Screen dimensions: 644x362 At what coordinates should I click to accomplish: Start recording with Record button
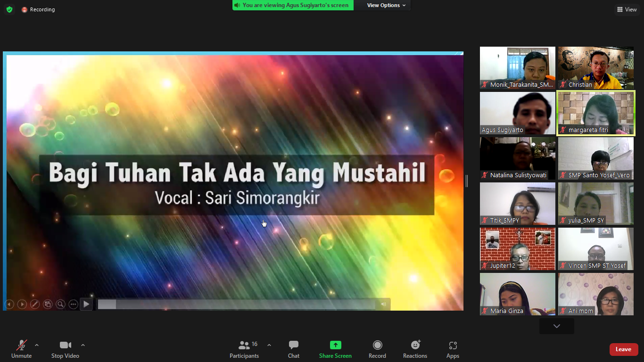[377, 349]
